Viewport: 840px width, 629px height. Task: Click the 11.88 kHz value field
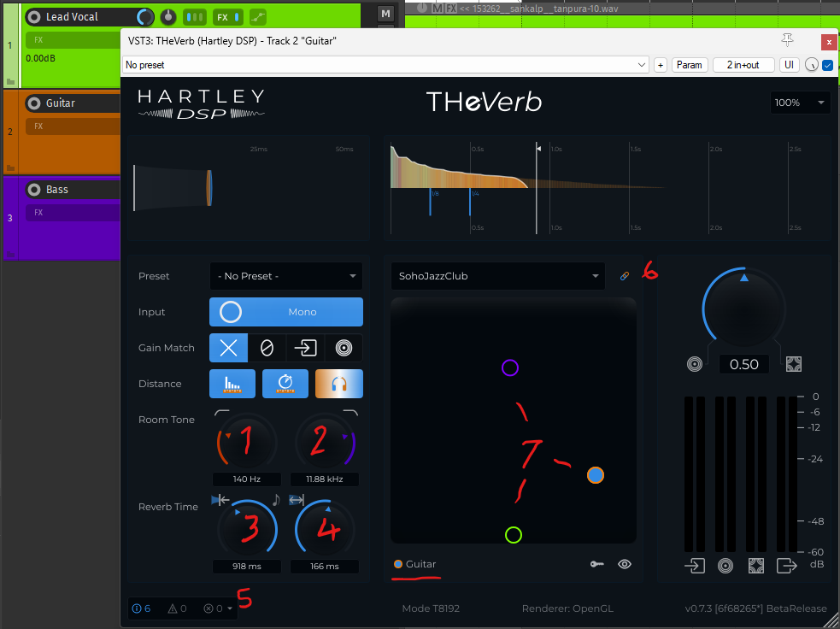(x=325, y=479)
